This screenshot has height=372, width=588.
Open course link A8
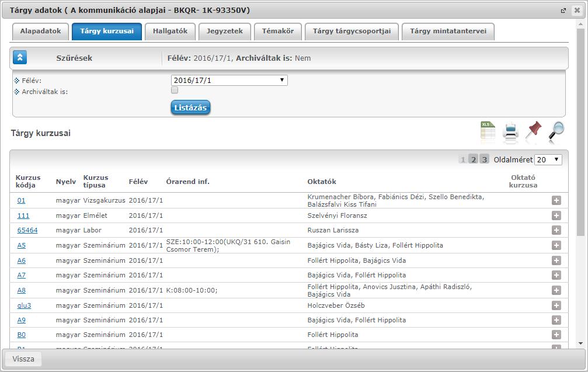(22, 290)
